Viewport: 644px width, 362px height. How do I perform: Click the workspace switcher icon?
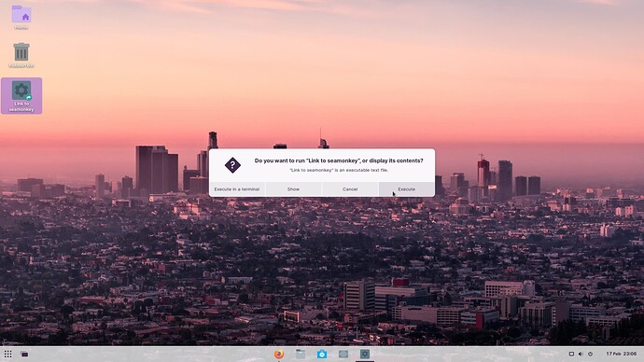point(24,354)
